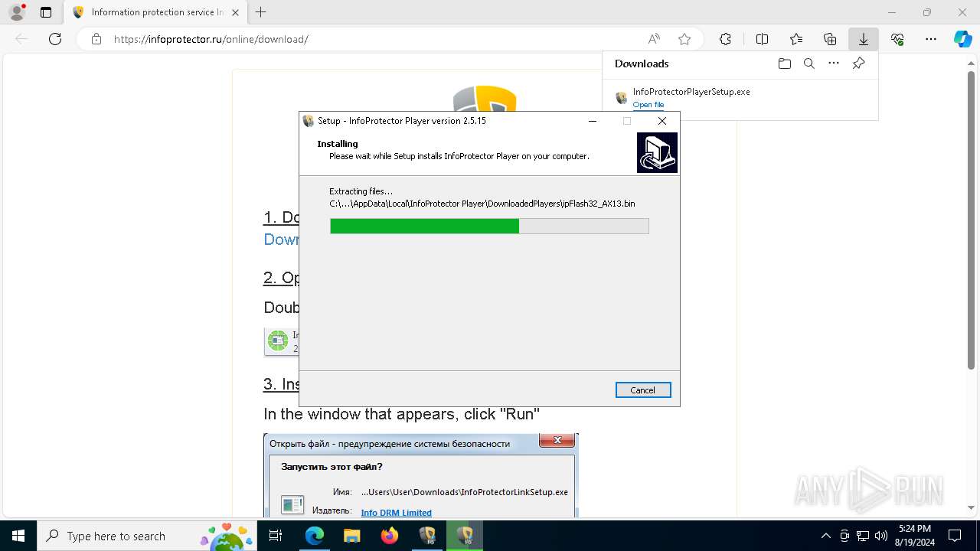
Task: Cancel the InfoProtector Player installation
Action: coord(643,390)
